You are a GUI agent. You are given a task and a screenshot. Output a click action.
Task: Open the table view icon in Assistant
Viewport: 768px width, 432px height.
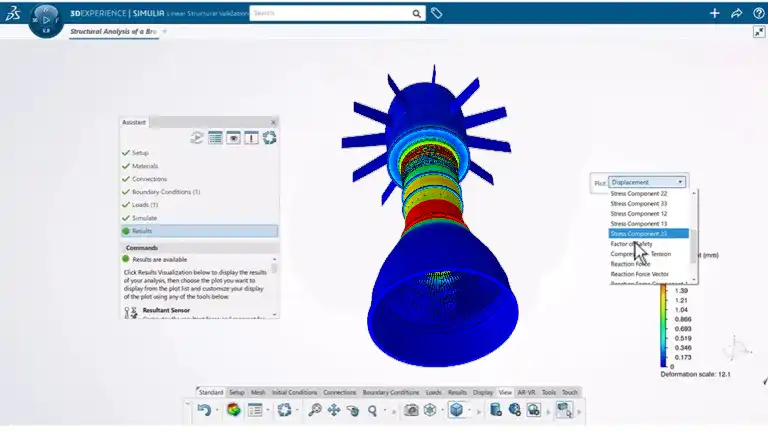pyautogui.click(x=215, y=138)
